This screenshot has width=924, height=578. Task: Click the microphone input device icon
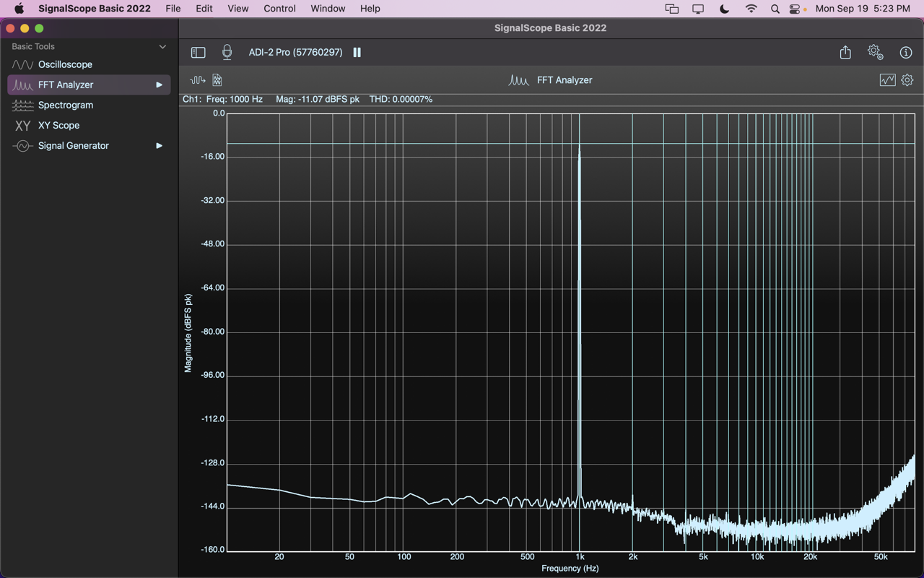click(x=227, y=52)
